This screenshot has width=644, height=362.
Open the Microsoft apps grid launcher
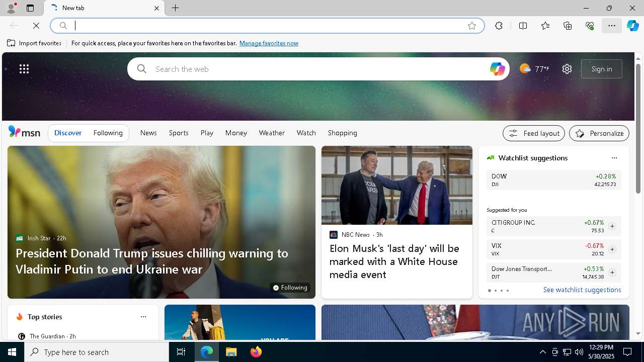[24, 69]
